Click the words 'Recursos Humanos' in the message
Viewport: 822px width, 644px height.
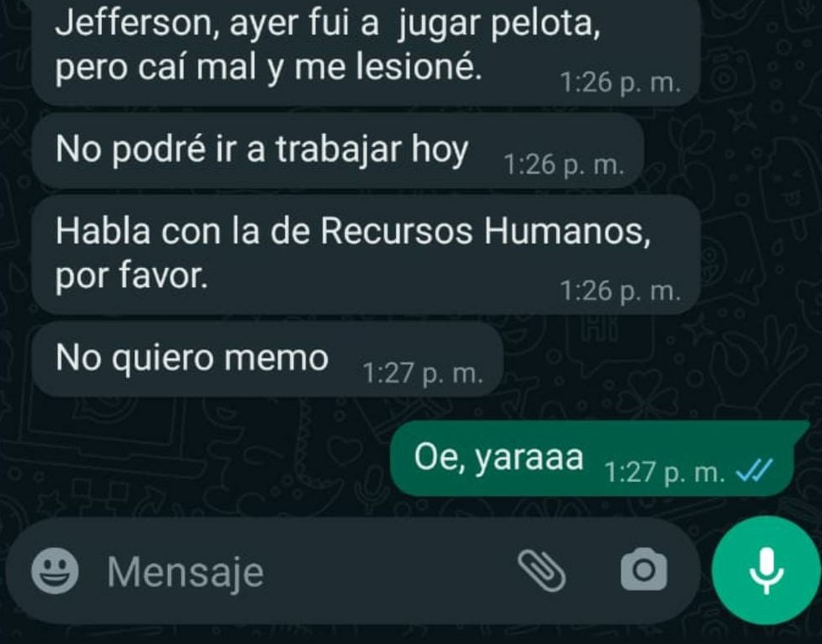[485, 231]
